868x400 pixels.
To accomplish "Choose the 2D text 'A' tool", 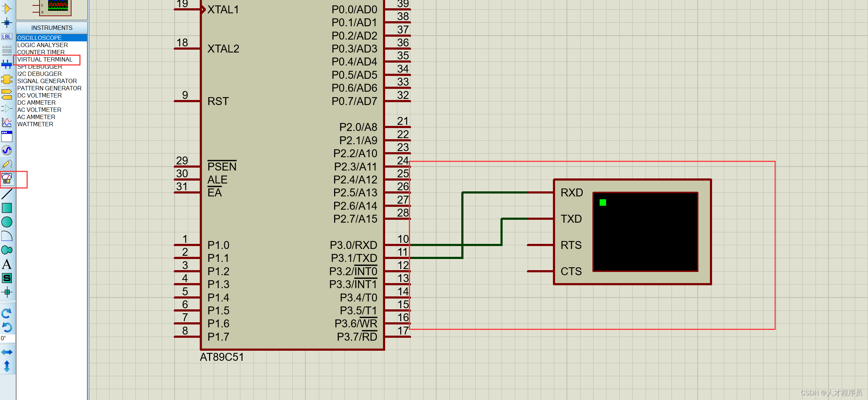I will click(7, 264).
